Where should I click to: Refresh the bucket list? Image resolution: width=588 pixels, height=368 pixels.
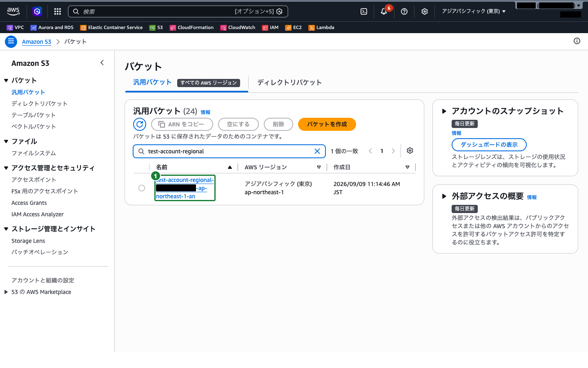point(140,124)
